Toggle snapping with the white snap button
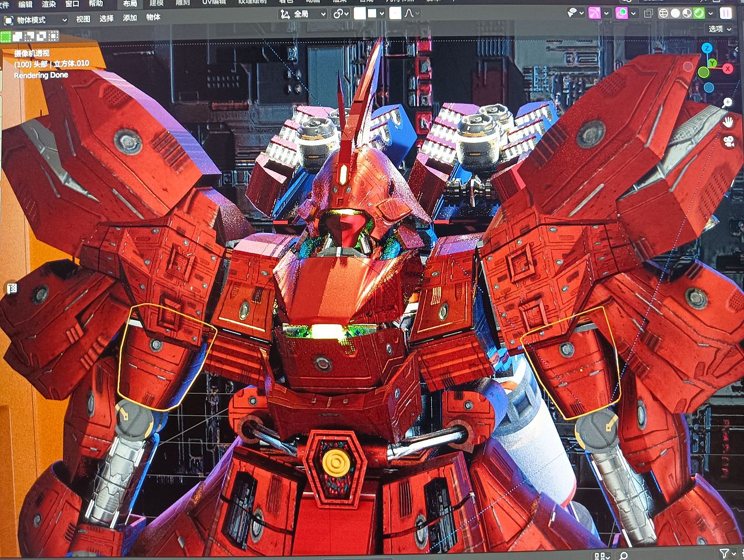Screen dimensions: 744x560 coord(360,13)
